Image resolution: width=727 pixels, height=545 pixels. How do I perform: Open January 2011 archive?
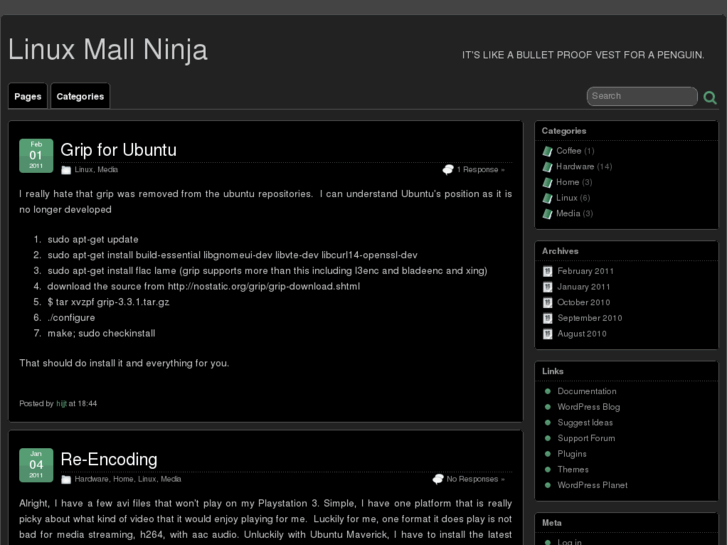583,287
